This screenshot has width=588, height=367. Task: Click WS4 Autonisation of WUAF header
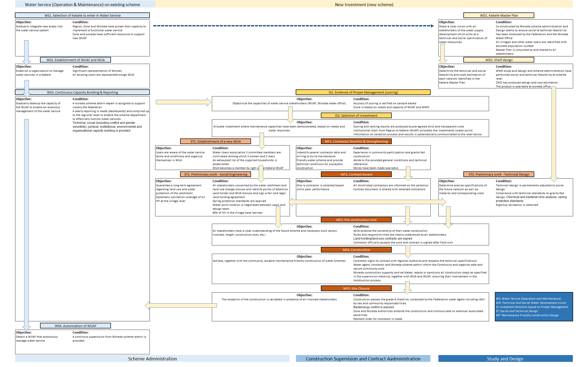[76, 326]
